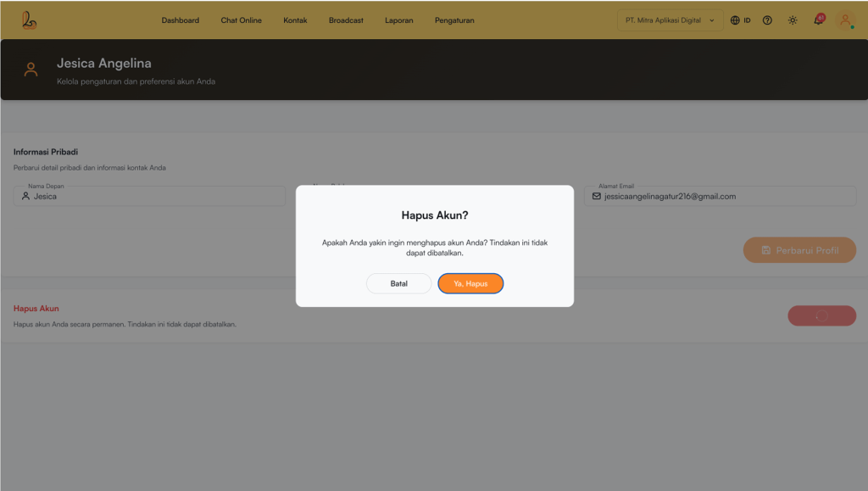Click the user avatar in the top bar
The width and height of the screenshot is (868, 491).
pyautogui.click(x=845, y=20)
